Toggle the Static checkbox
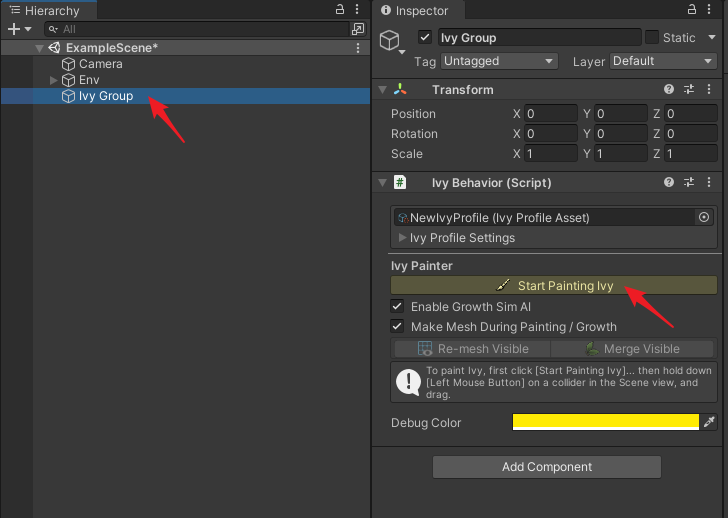728x518 pixels. tap(652, 37)
